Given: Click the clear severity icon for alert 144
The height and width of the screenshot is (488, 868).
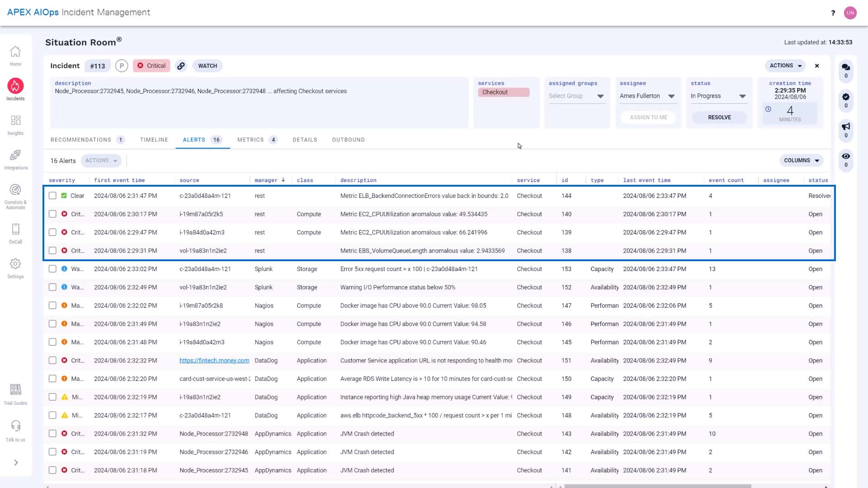Looking at the screenshot, I should pyautogui.click(x=64, y=196).
